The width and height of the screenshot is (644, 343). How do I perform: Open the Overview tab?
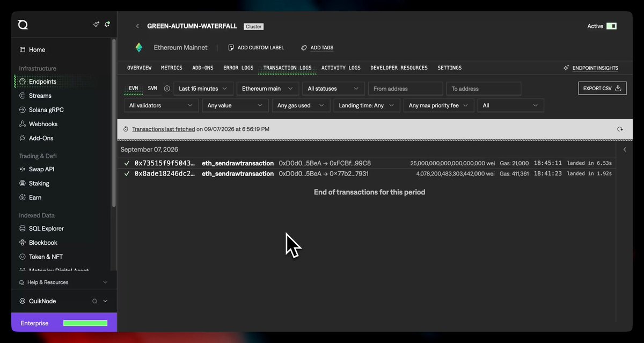[139, 68]
